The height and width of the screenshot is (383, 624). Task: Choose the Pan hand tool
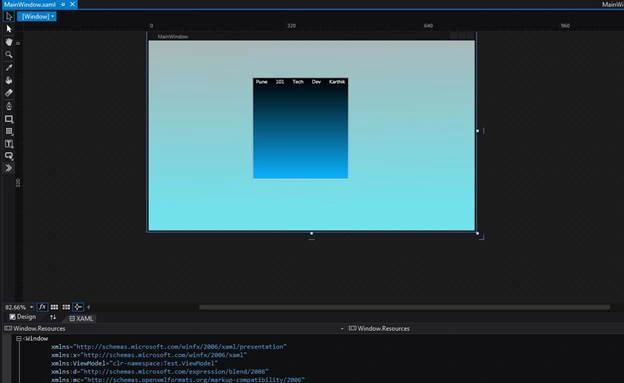click(9, 42)
